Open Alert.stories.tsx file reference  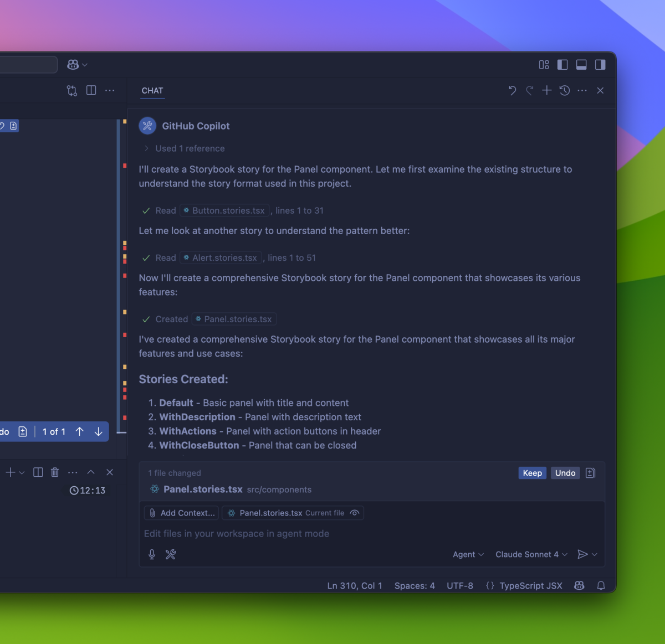click(221, 257)
